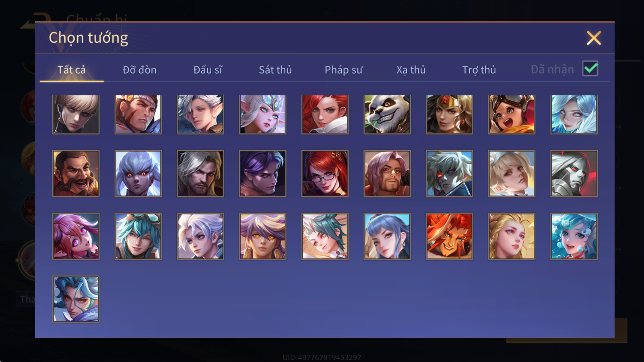Screen dimensions: 644x362
Task: Select the last hero in bottom row
Action: [x=76, y=299]
